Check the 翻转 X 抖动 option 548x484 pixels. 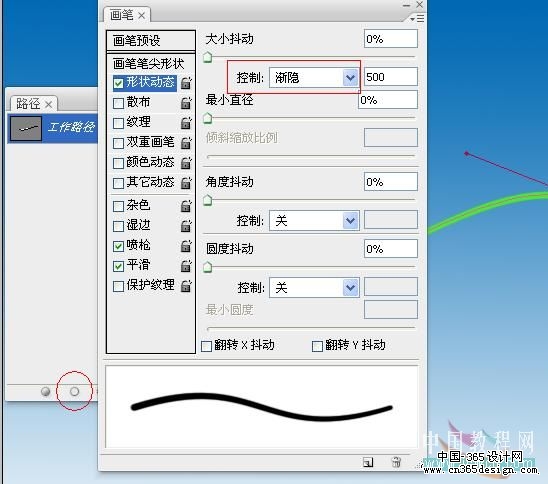click(x=207, y=346)
